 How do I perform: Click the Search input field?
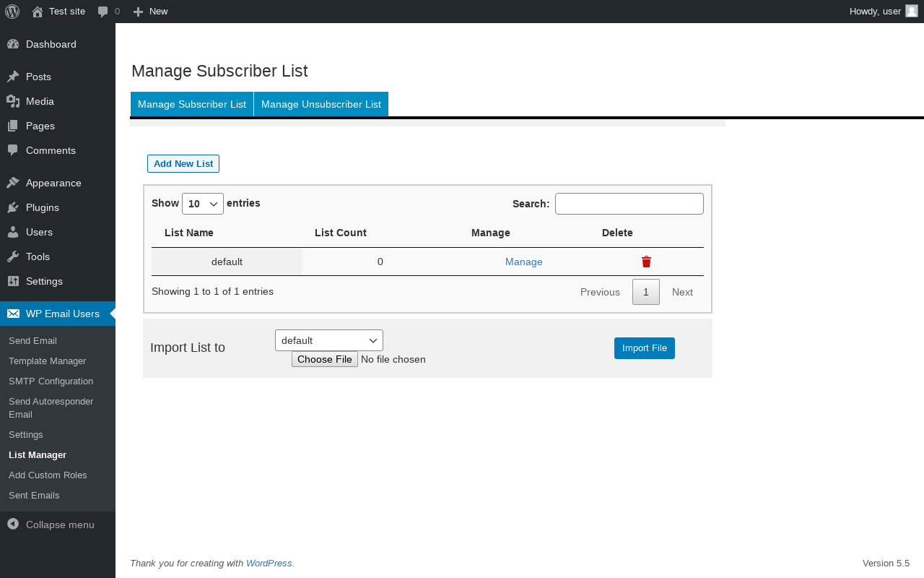tap(629, 204)
